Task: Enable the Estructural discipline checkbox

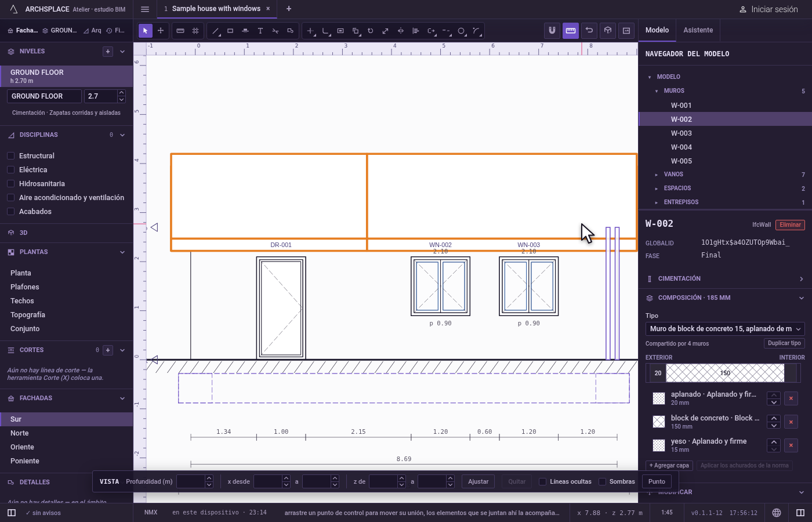Action: point(10,156)
